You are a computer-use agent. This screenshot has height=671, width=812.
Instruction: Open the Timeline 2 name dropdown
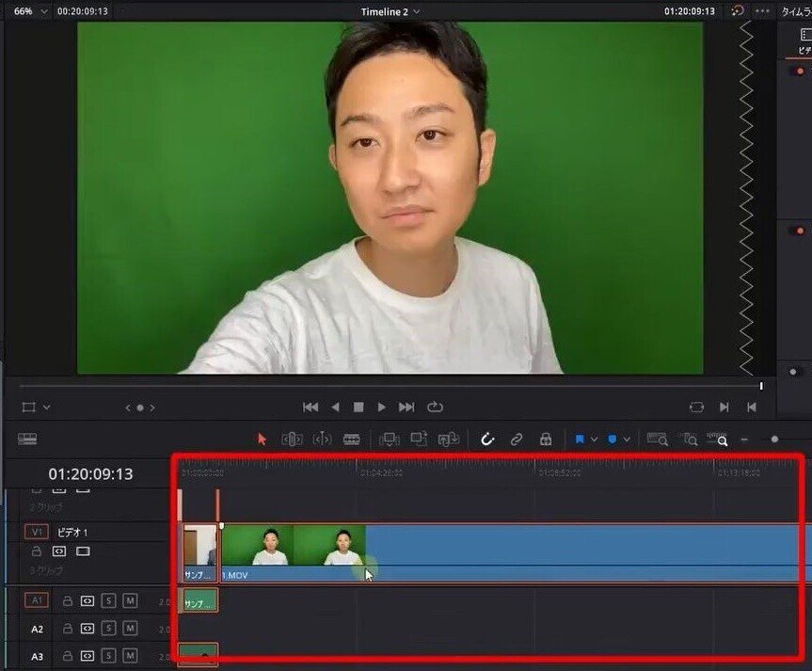tap(390, 11)
